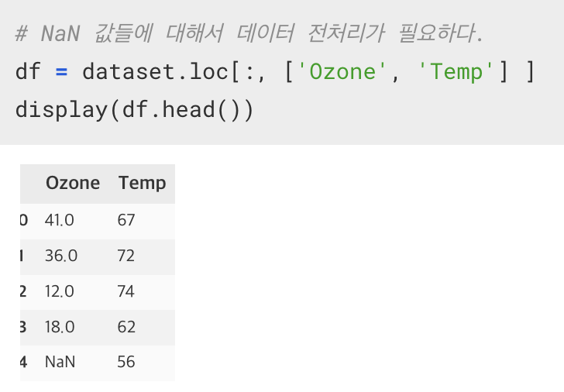
Task: Select the Temp value 72
Action: pyautogui.click(x=126, y=256)
